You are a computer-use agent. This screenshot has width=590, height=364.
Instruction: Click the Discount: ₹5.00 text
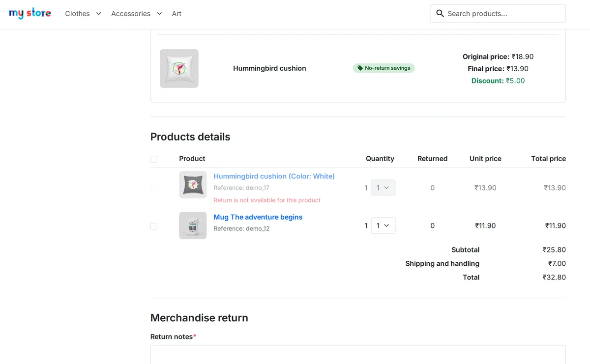point(498,81)
